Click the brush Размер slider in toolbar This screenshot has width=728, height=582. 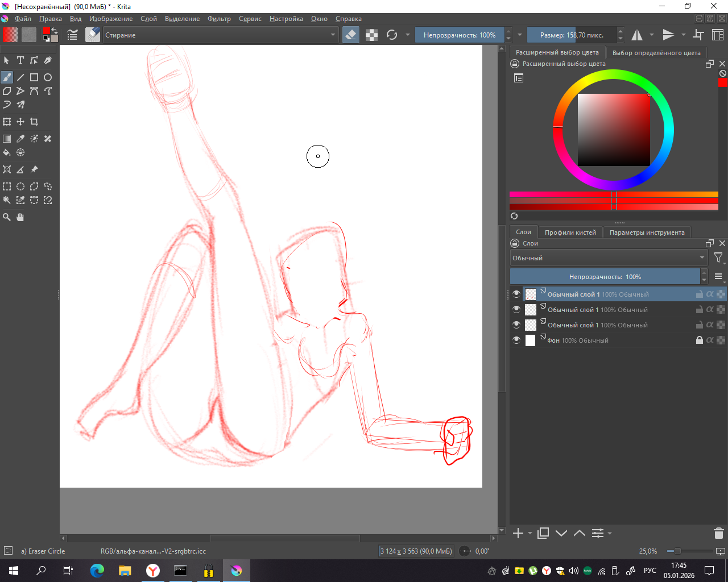(x=572, y=35)
